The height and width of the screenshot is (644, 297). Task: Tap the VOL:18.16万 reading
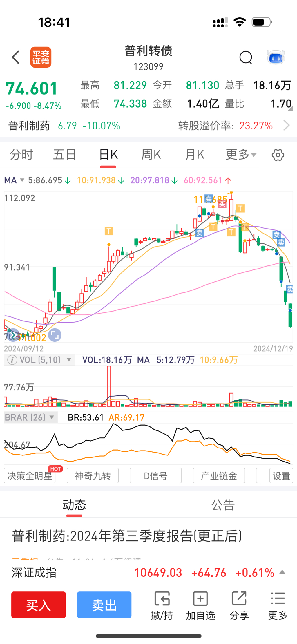pyautogui.click(x=107, y=360)
